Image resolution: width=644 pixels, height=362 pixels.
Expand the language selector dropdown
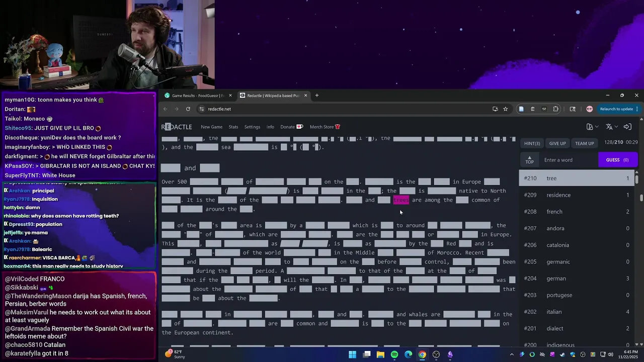point(612,127)
